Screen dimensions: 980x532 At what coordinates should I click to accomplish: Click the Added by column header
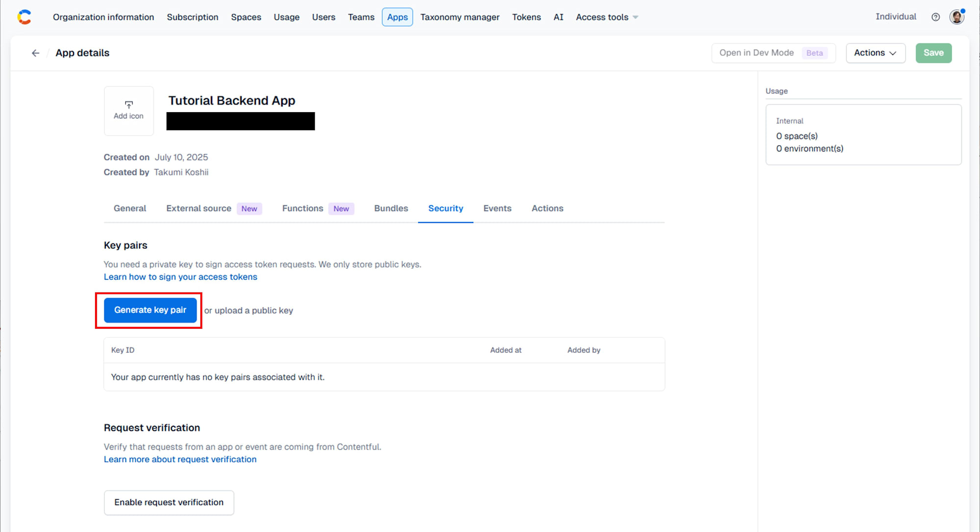(x=584, y=350)
